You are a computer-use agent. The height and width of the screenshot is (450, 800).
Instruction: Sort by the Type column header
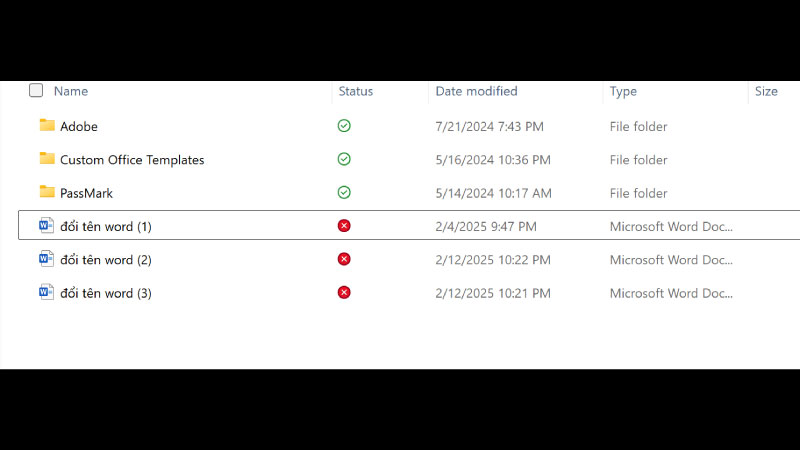pos(623,92)
